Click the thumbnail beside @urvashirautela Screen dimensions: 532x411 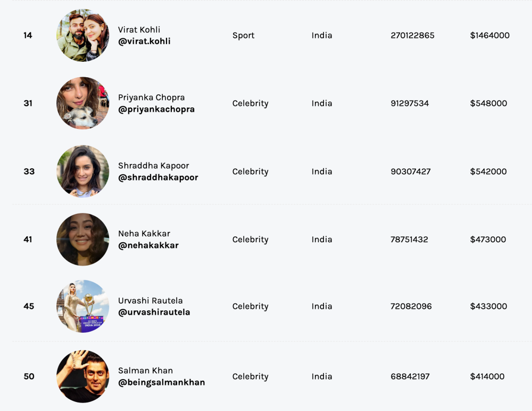coord(82,307)
